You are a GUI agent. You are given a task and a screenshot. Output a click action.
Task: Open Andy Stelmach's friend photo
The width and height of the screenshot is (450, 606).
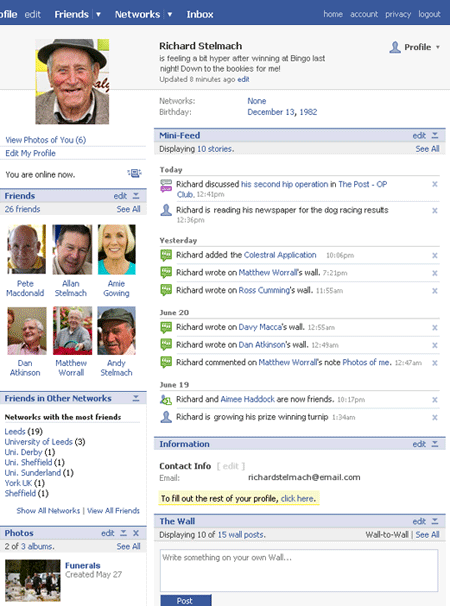click(116, 331)
